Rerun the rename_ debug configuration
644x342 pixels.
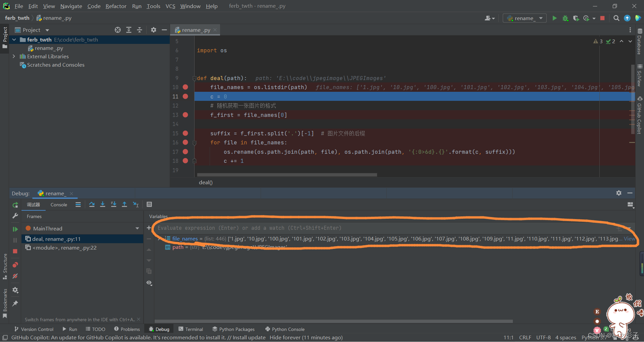tap(15, 205)
